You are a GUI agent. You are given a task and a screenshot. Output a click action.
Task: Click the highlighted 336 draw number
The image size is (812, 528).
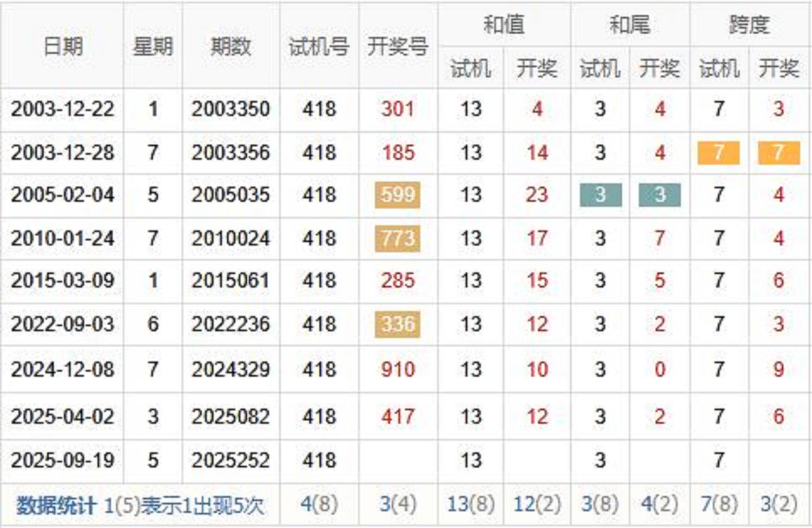(x=398, y=324)
